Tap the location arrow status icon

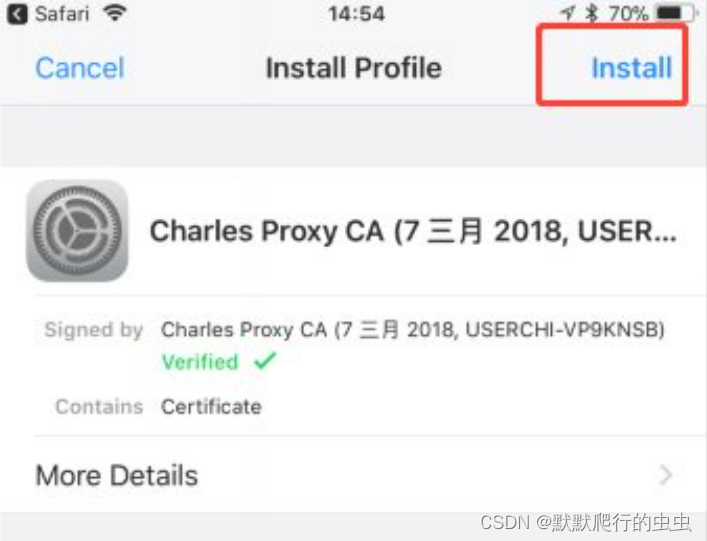pyautogui.click(x=569, y=13)
